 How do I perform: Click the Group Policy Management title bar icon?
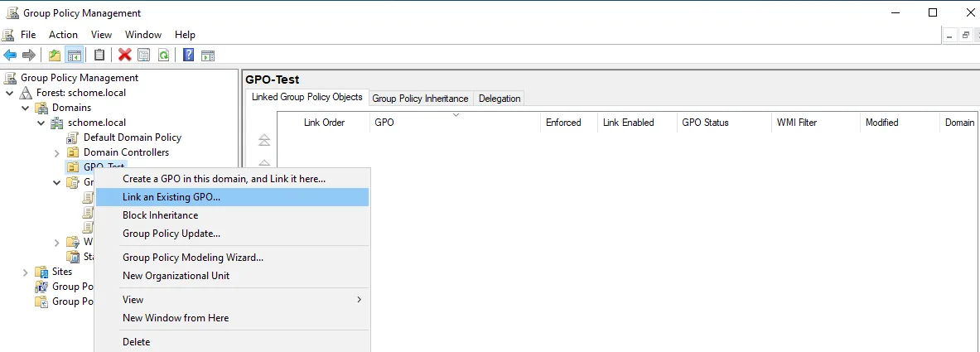(12, 12)
